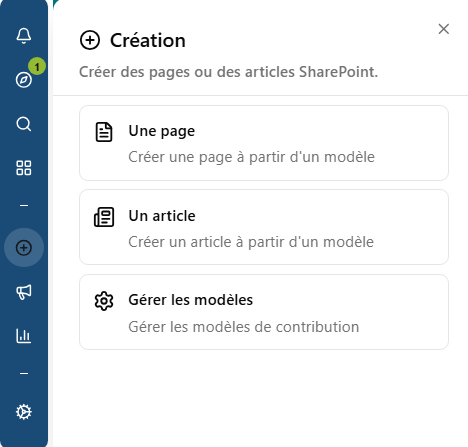
Task: Click text 'Créer une page à partir d'un modèle'
Action: (x=252, y=157)
